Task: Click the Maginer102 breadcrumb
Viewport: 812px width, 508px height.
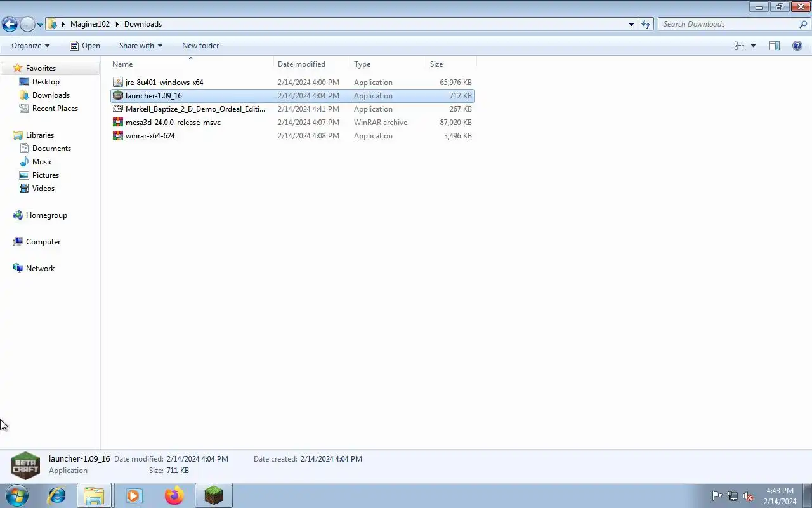Action: click(90, 24)
